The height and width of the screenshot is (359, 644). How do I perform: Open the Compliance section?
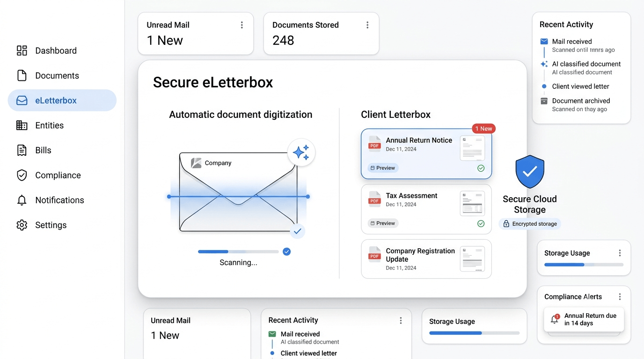(x=62, y=175)
